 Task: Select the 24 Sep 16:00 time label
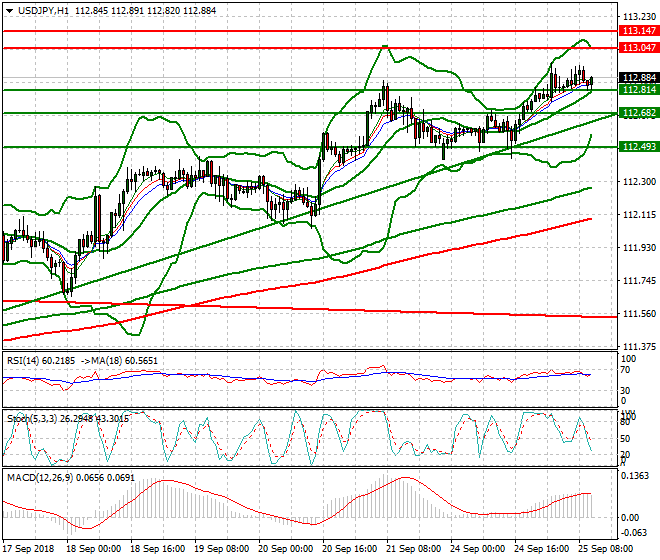(541, 549)
